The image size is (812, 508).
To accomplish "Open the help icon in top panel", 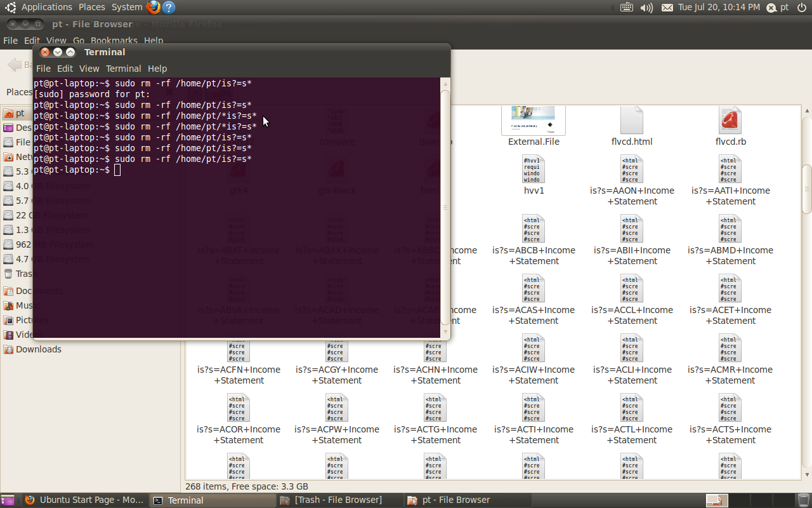I will pos(168,8).
